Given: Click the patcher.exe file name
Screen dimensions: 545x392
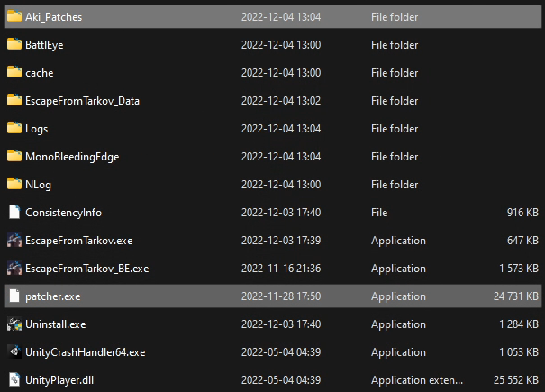Looking at the screenshot, I should [x=53, y=296].
